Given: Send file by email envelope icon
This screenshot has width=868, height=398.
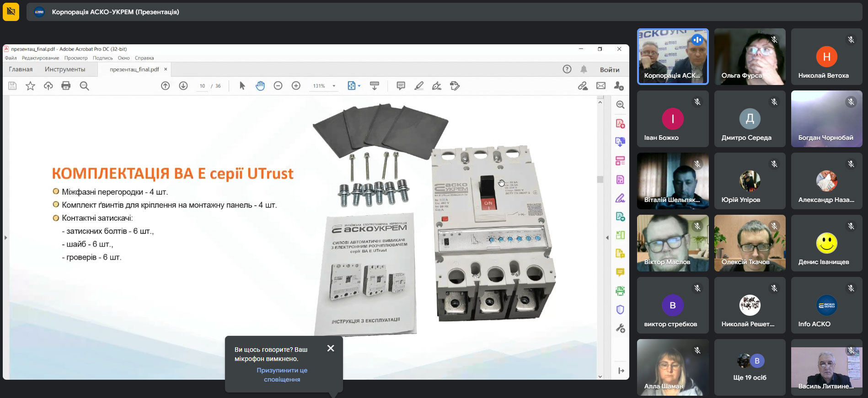Looking at the screenshot, I should coord(601,86).
